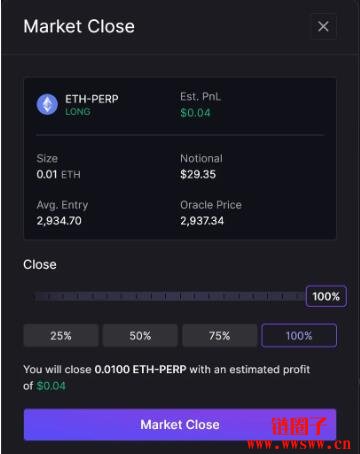Click the Close section heading

pyautogui.click(x=40, y=264)
